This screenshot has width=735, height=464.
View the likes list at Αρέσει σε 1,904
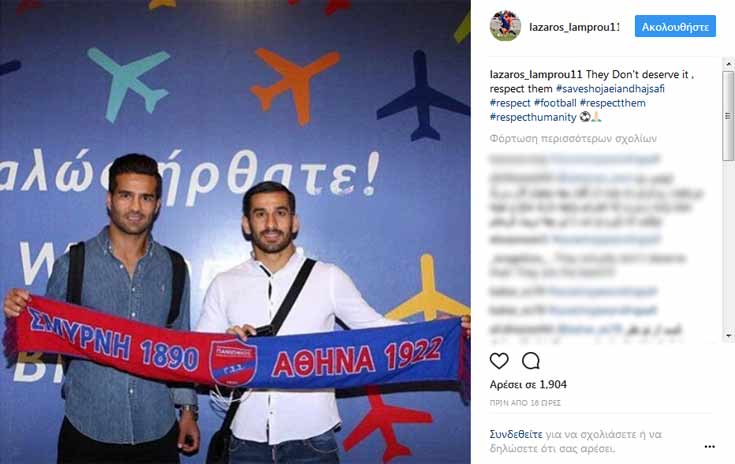click(x=528, y=384)
